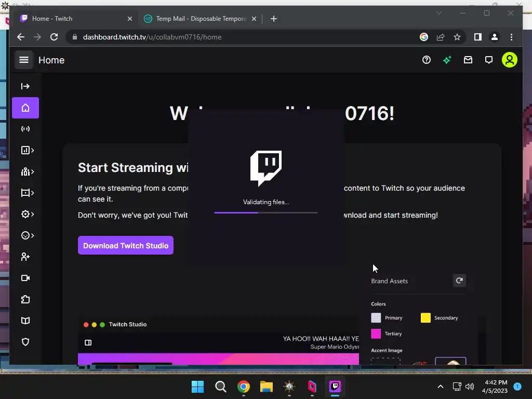Reload the current page
This screenshot has height=399, width=532.
click(54, 37)
